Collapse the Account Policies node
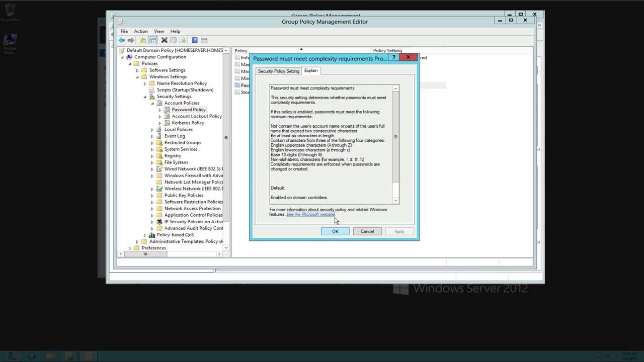The width and height of the screenshot is (644, 362). (152, 103)
